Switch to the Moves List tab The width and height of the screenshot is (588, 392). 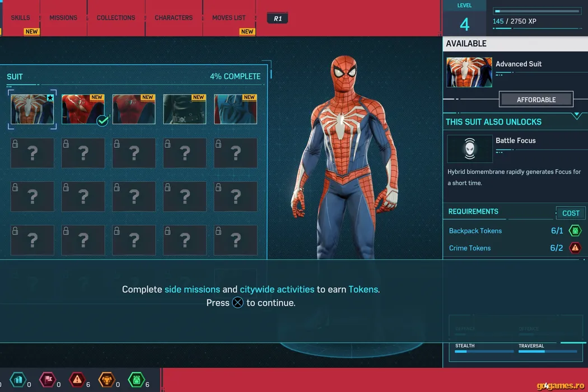pos(228,18)
